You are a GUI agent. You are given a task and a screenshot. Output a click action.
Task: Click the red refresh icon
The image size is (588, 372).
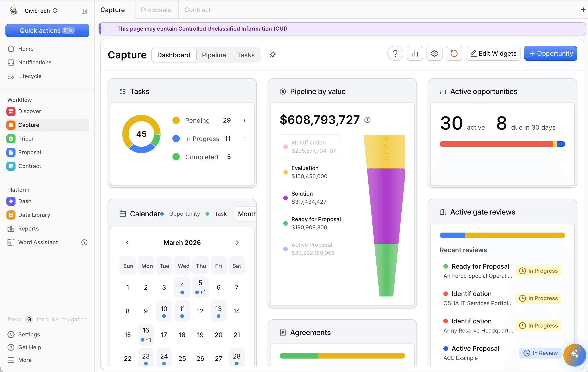coord(454,53)
